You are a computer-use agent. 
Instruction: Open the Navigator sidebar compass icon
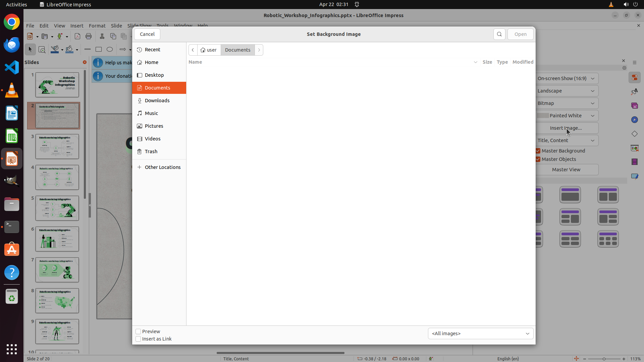coord(634,120)
